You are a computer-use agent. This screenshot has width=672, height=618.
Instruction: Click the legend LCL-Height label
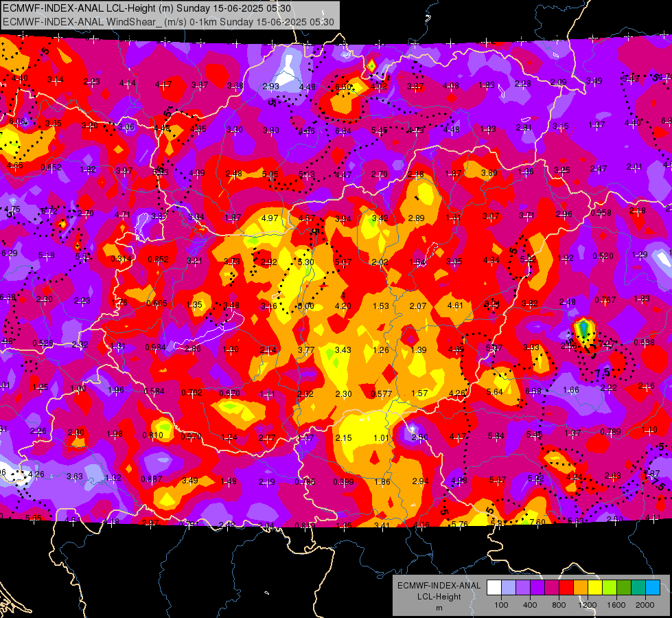439,597
